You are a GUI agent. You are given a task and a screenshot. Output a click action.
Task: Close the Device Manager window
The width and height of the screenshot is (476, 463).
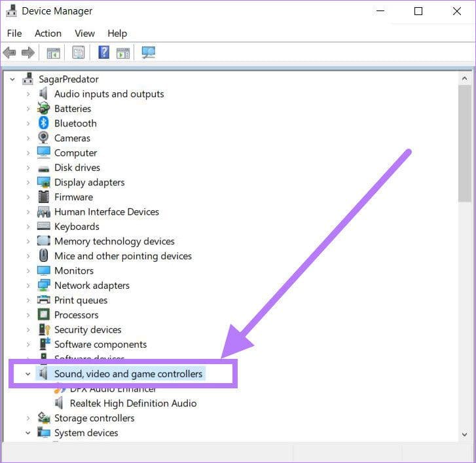pyautogui.click(x=456, y=11)
